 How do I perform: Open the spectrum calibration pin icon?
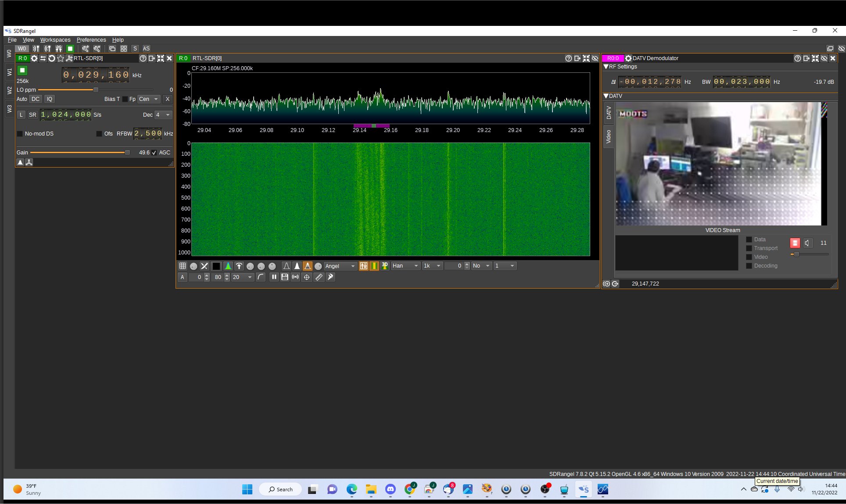coord(330,277)
